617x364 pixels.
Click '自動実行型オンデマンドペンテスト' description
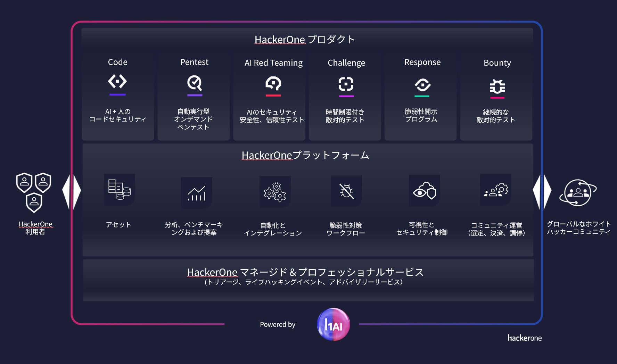(x=194, y=119)
